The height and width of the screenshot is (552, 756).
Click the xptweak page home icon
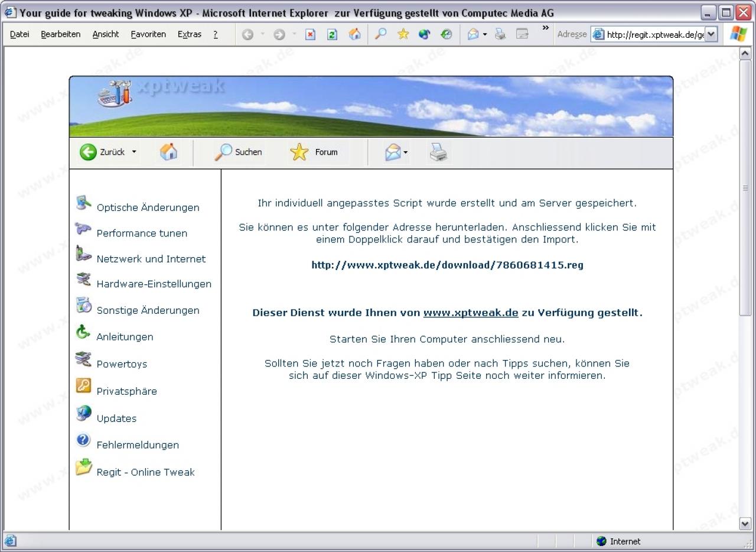click(168, 152)
